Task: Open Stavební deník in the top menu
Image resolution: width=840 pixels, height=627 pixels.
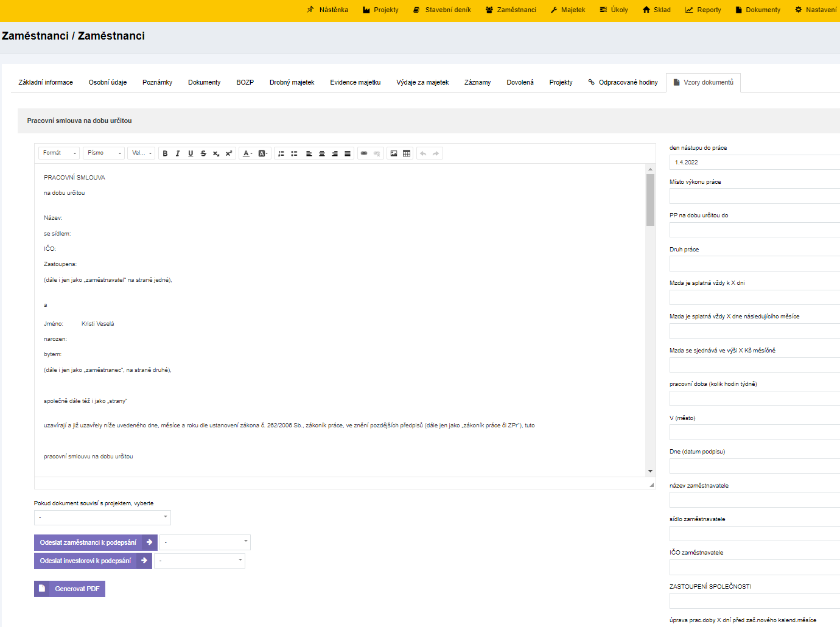Action: (442, 10)
